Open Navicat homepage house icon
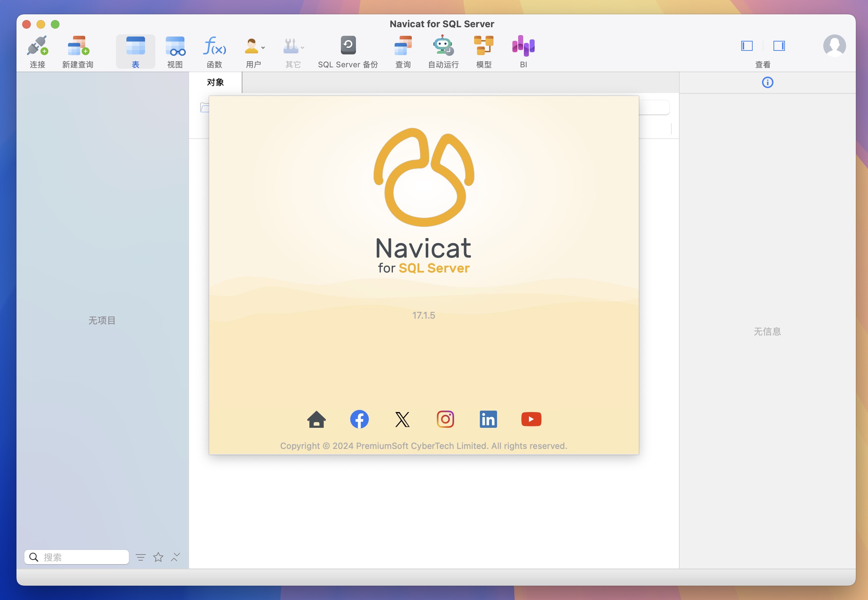This screenshot has height=600, width=868. [317, 419]
